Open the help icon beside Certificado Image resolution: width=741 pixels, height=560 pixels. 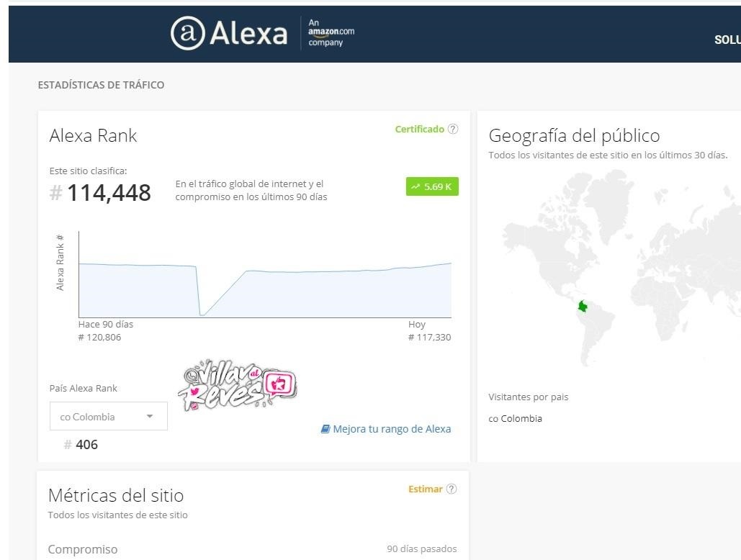pos(453,129)
